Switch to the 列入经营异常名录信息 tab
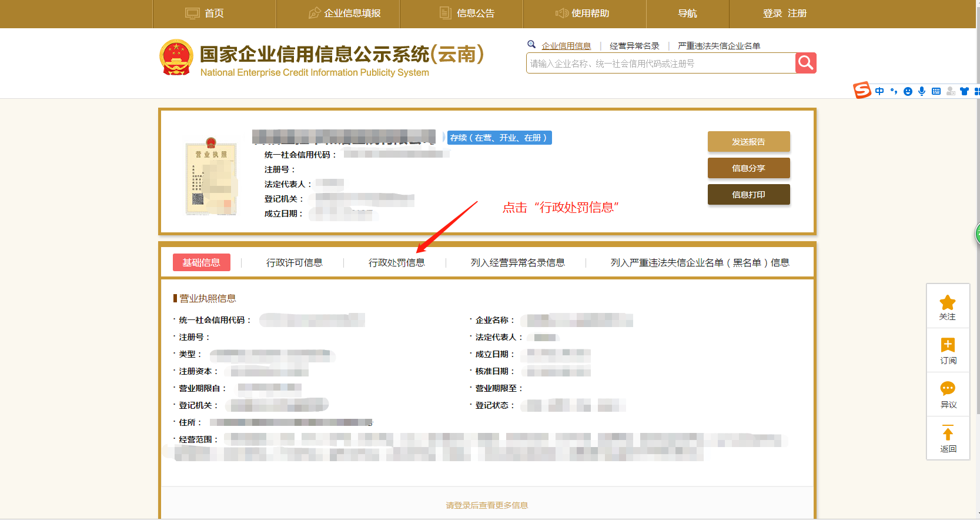The image size is (980, 520). coord(518,262)
